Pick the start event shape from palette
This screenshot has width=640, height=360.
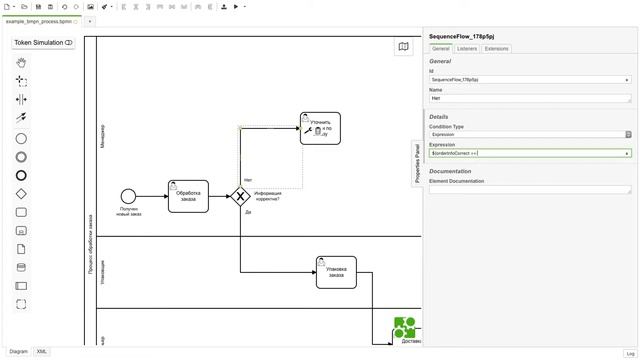click(21, 138)
